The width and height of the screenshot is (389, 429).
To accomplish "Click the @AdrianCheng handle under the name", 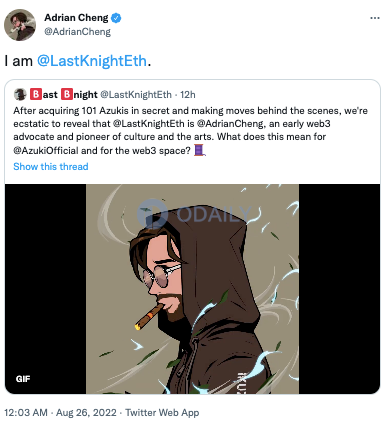I will (x=77, y=32).
